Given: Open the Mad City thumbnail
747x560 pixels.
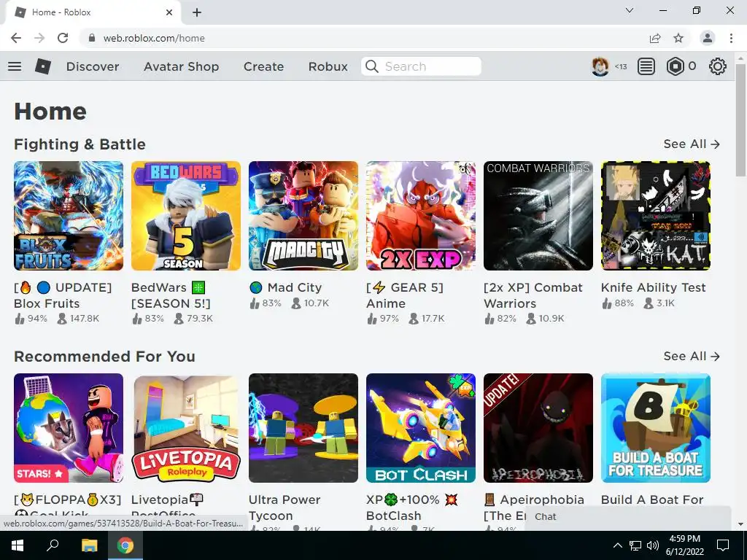Looking at the screenshot, I should tap(303, 216).
